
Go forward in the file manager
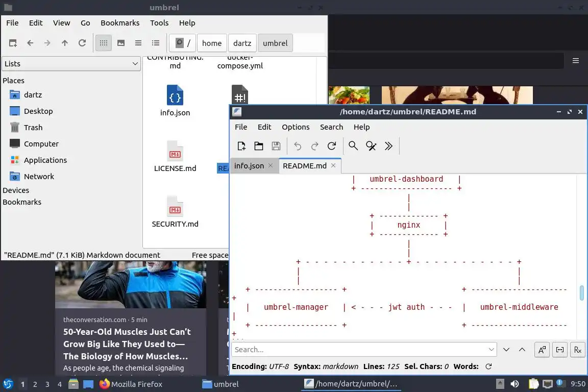(x=47, y=43)
